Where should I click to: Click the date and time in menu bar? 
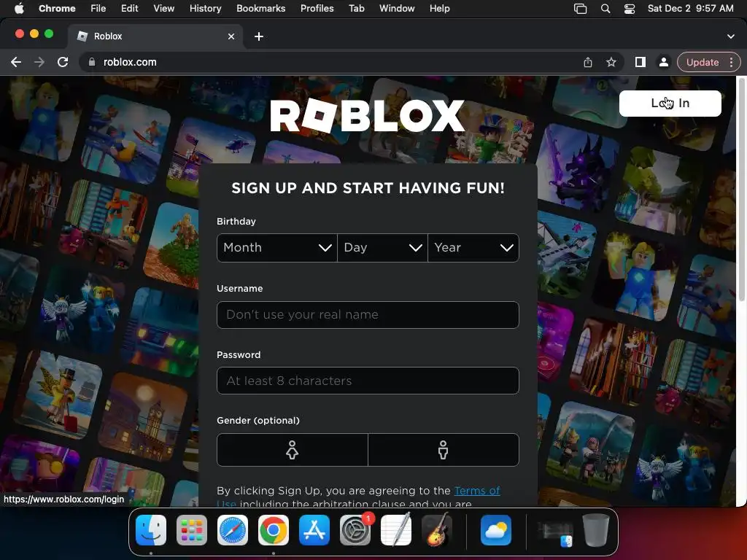690,9
